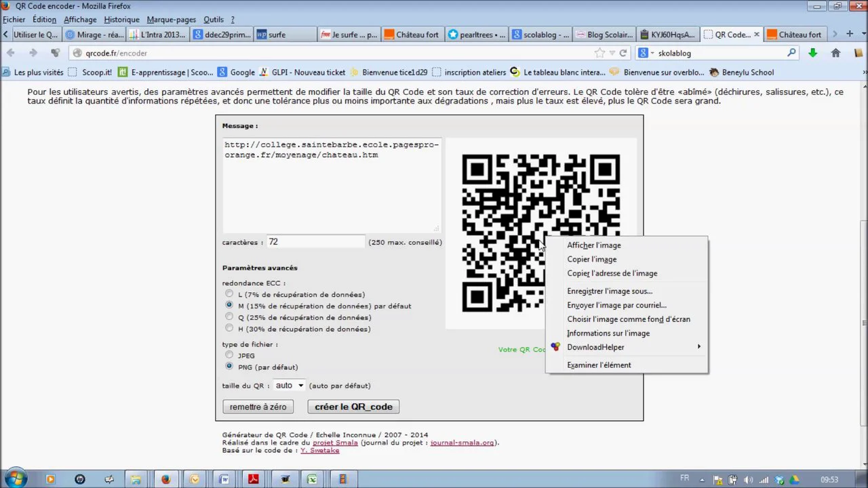Open a new tab with the plus icon

point(849,34)
